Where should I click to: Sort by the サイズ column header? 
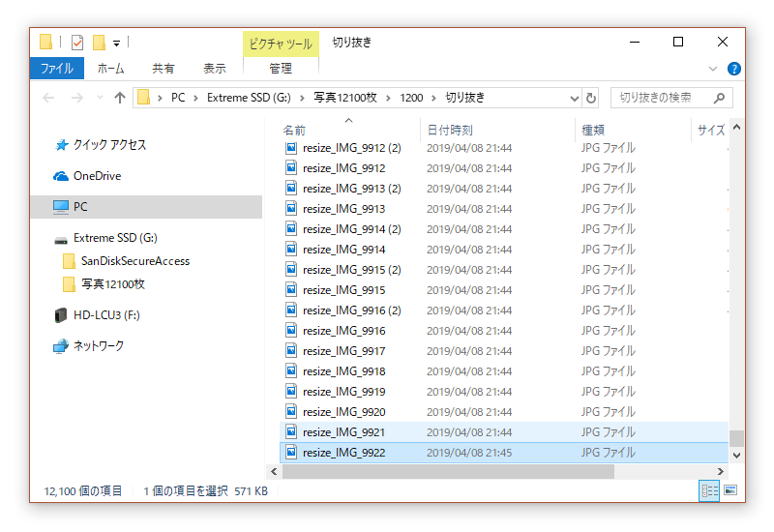click(x=711, y=131)
